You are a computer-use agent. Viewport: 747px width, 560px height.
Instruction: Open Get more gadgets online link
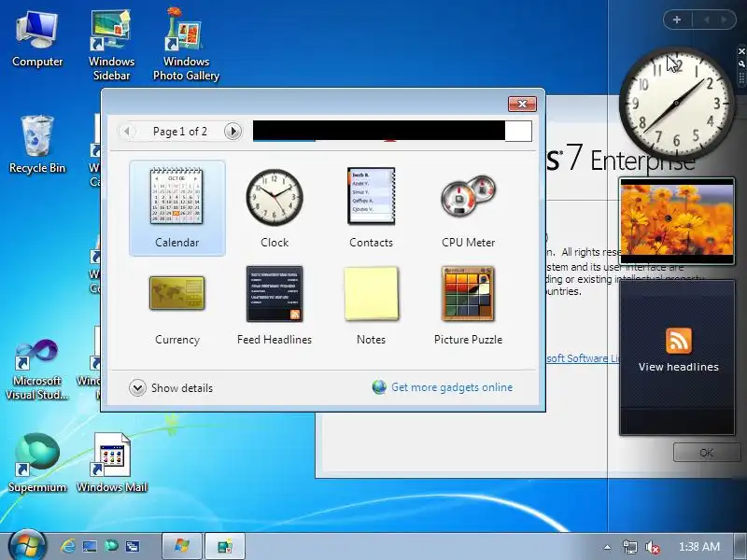click(x=443, y=387)
